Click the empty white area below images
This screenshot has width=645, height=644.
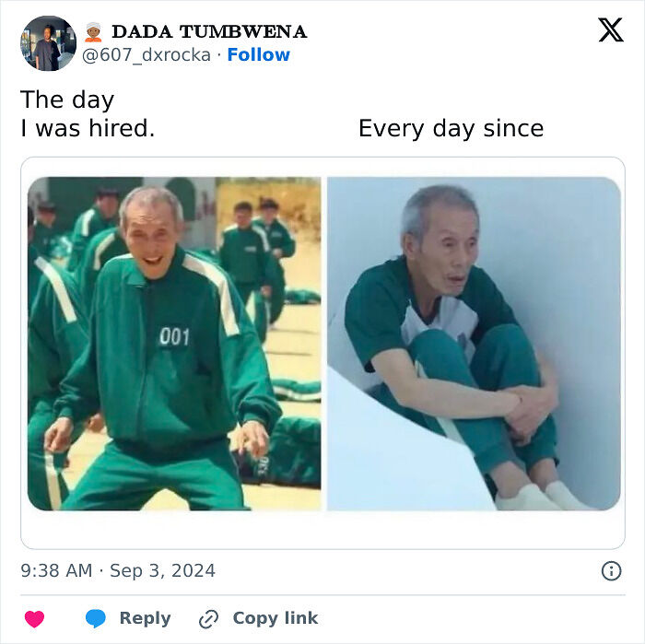click(322, 530)
